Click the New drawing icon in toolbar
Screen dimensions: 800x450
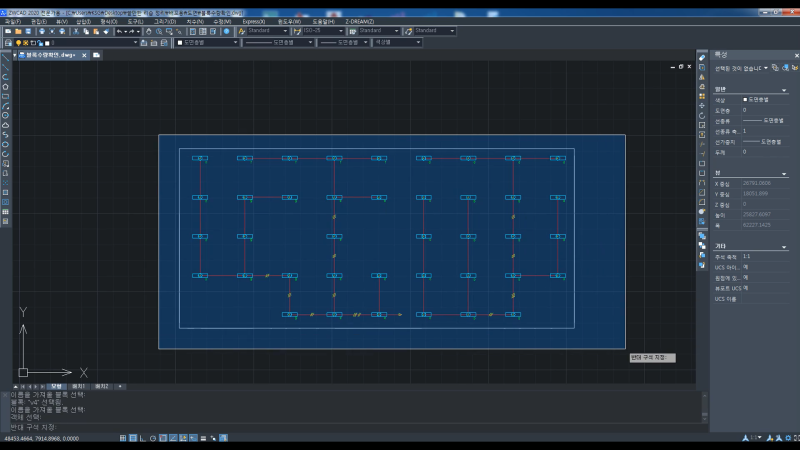pyautogui.click(x=8, y=31)
